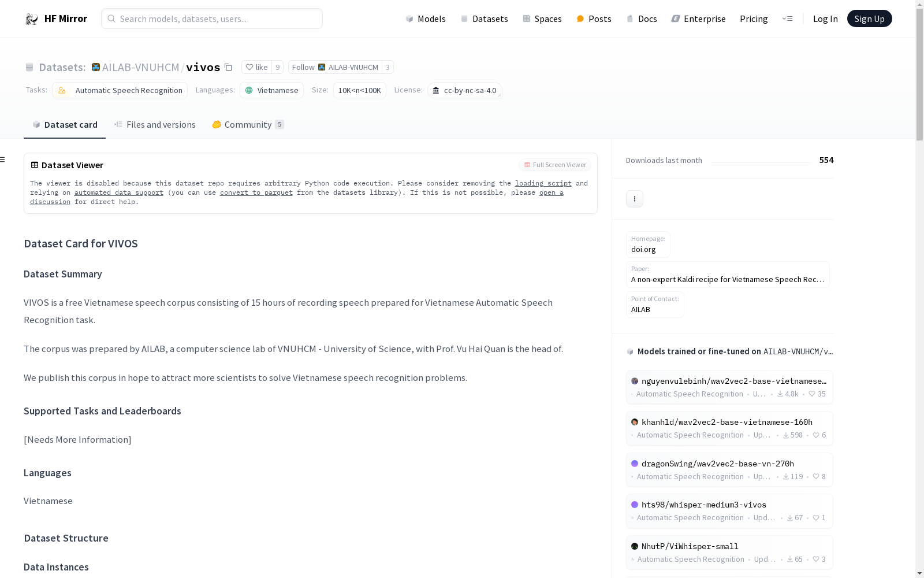The height and width of the screenshot is (578, 924).
Task: Open khanhld/wav2vec2-base-vietnamese-160h model
Action: (x=729, y=428)
